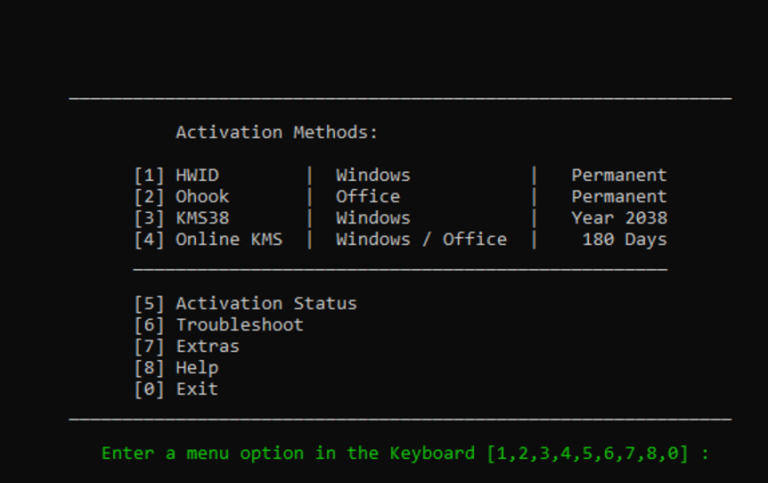Screen dimensions: 768x483
Task: Click the Windows / Office label
Action: [421, 239]
